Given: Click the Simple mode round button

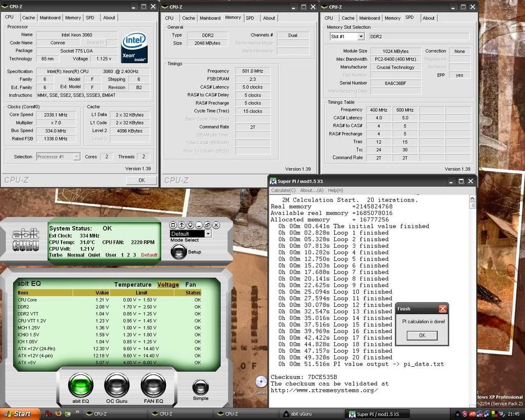Looking at the screenshot, I should 200,388.
